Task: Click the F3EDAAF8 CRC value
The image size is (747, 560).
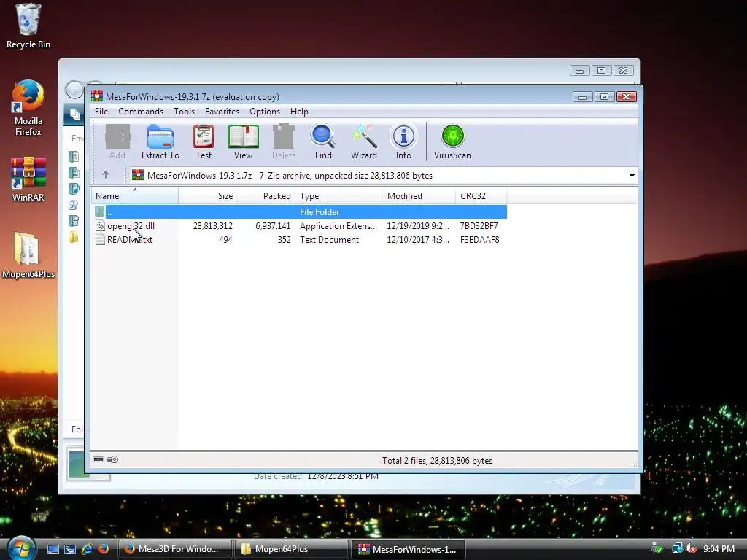Action: (479, 239)
